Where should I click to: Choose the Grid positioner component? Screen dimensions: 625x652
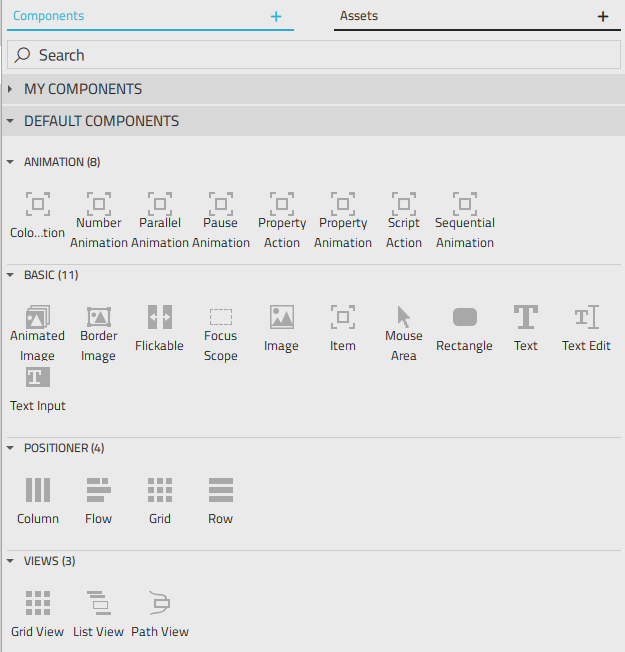160,490
